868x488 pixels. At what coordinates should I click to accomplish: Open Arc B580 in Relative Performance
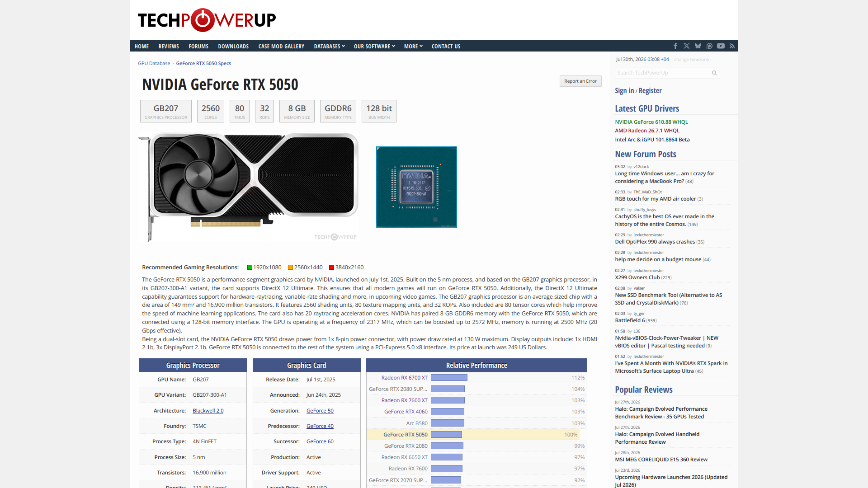[417, 423]
